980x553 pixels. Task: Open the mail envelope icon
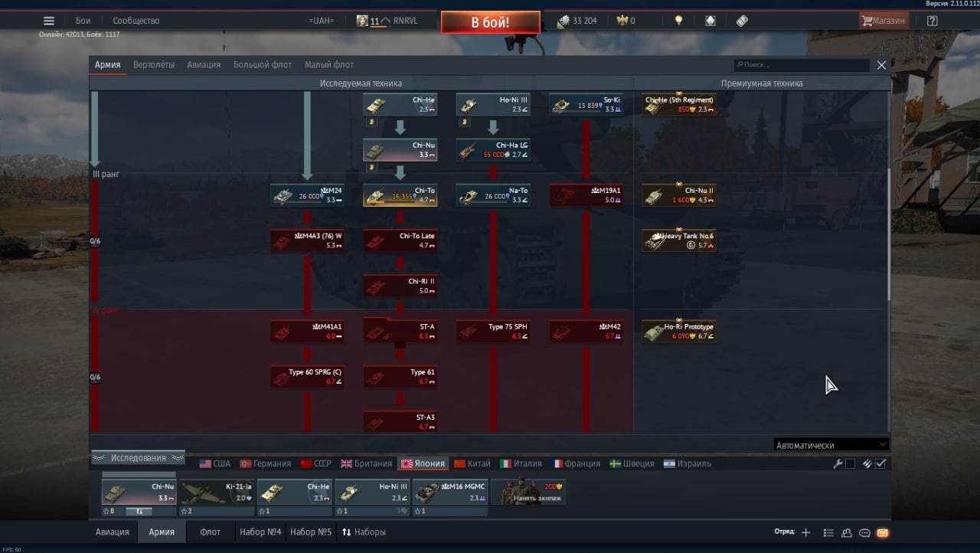(882, 532)
